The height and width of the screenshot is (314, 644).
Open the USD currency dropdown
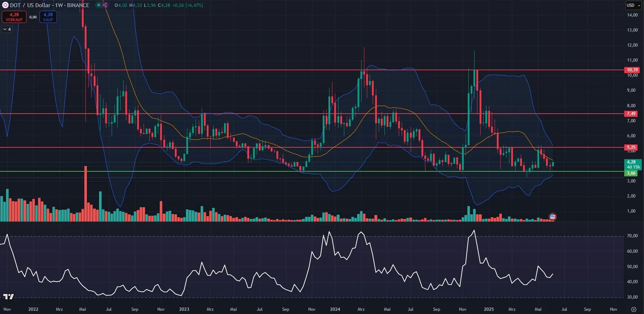point(634,5)
